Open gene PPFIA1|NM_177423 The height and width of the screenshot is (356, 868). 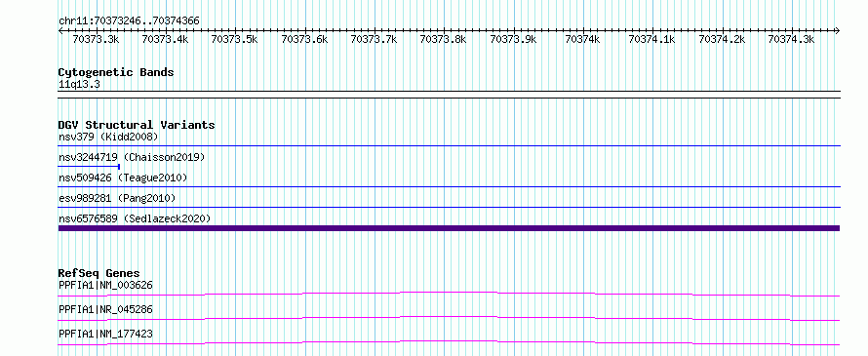coord(105,334)
